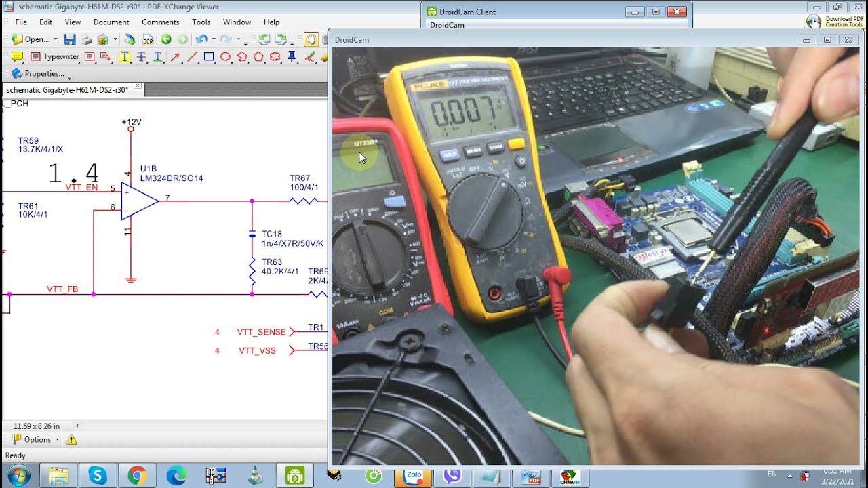Open the Open button's dropdown arrow
The width and height of the screenshot is (868, 488).
point(56,39)
